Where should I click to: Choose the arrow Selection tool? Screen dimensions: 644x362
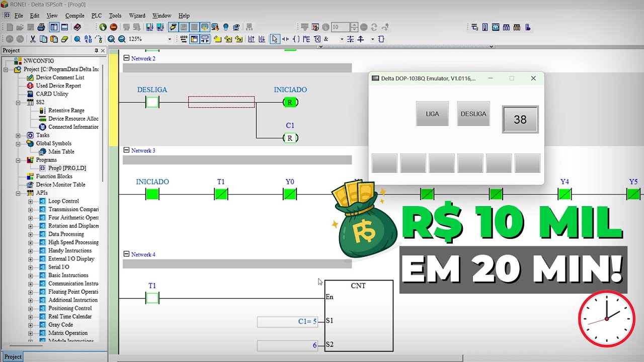275,39
